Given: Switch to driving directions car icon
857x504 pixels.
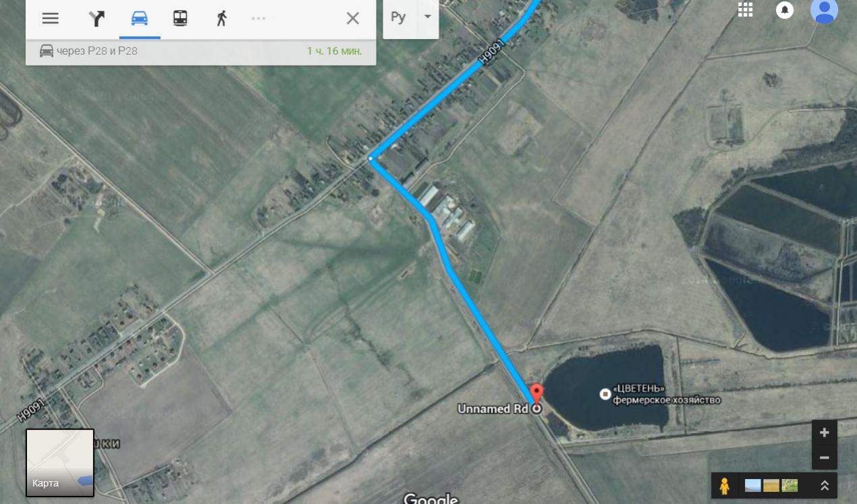Looking at the screenshot, I should [x=140, y=18].
